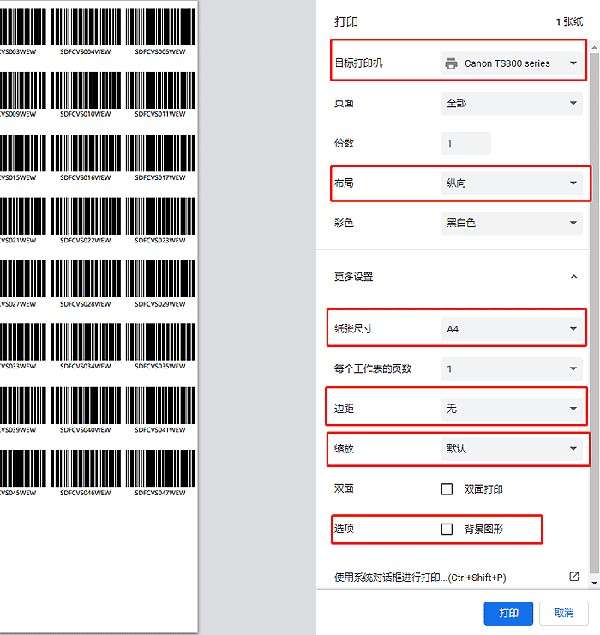
Task: Click the 目标打印机 label
Action: pos(358,63)
